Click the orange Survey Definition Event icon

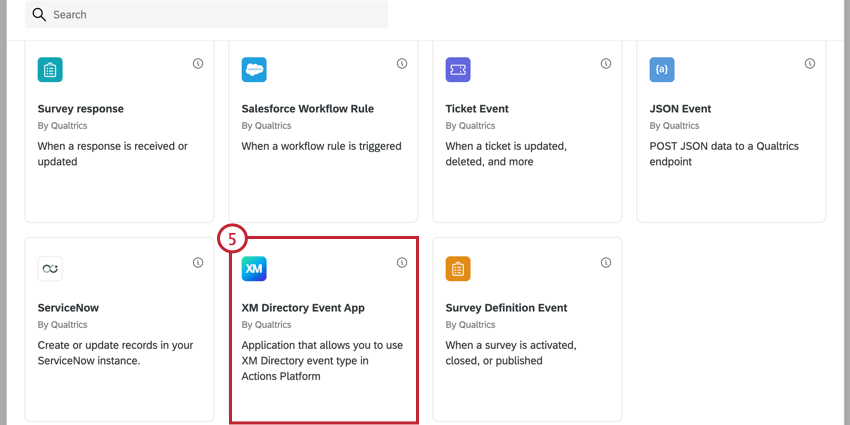pos(458,269)
